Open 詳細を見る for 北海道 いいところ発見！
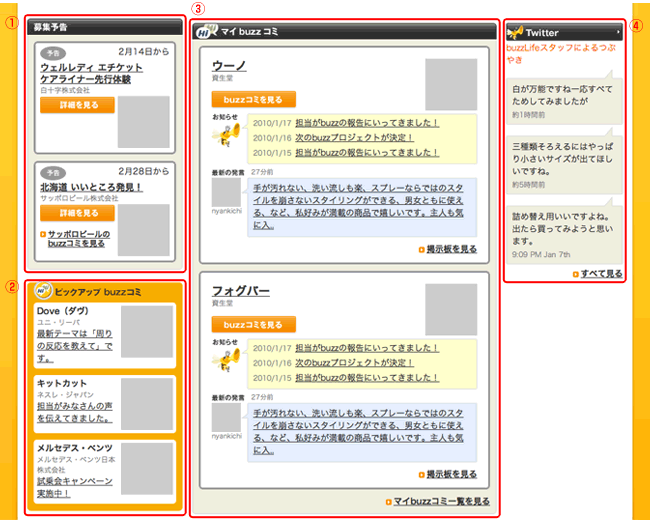This screenshot has height=521, width=650. [78, 213]
